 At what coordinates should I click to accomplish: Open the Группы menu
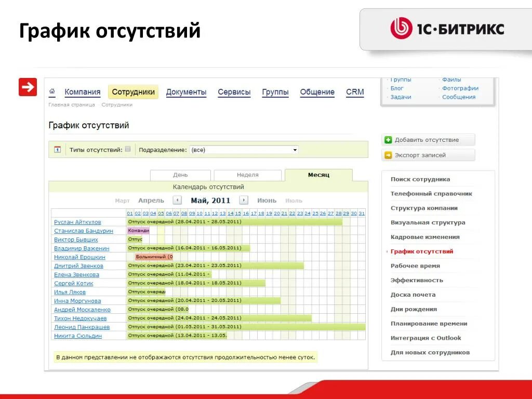275,92
